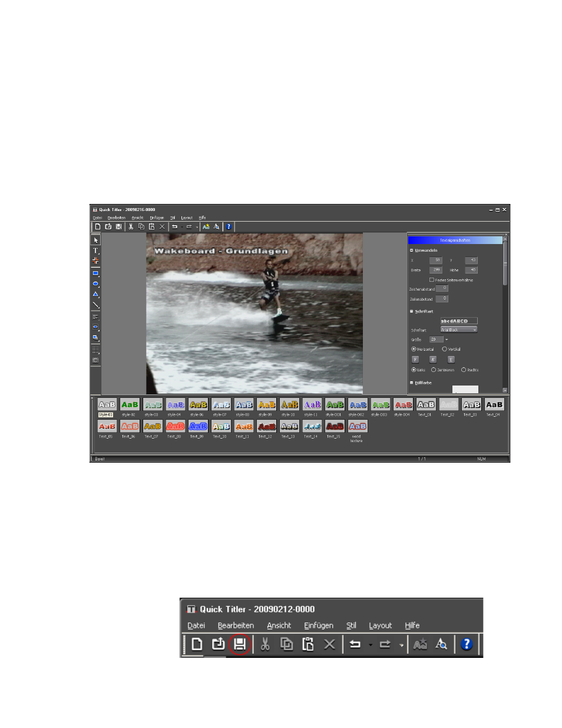Click the blue help question mark in the Quick Titler window
This screenshot has height=728, width=562.
[x=229, y=226]
